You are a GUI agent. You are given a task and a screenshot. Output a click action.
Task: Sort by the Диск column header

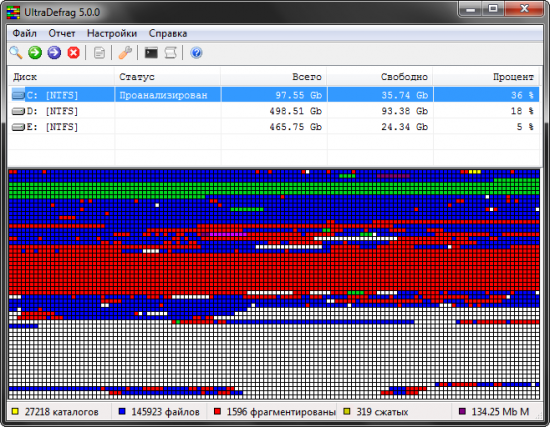pyautogui.click(x=61, y=76)
